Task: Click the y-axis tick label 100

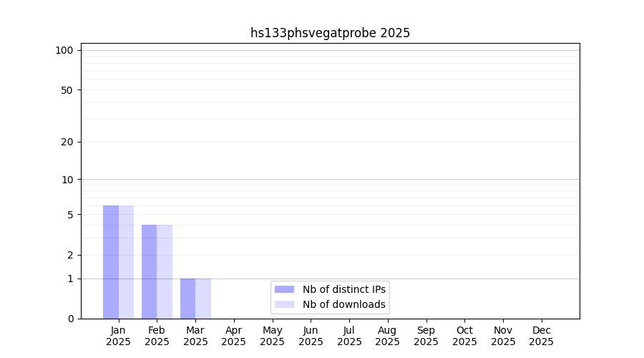Action: [x=64, y=50]
